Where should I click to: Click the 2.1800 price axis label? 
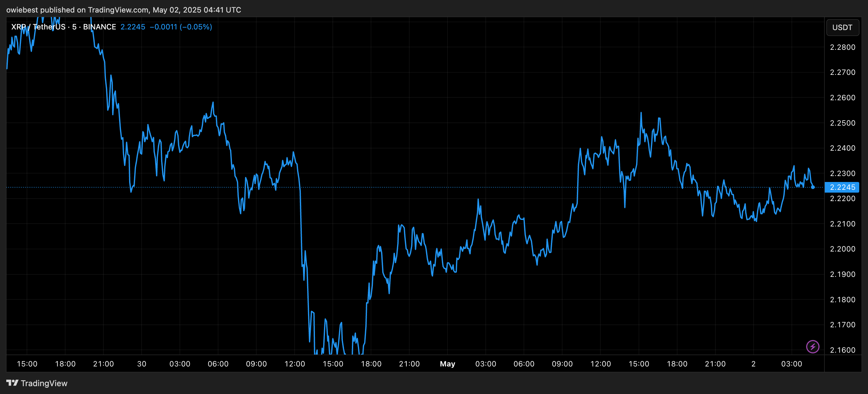pyautogui.click(x=842, y=300)
